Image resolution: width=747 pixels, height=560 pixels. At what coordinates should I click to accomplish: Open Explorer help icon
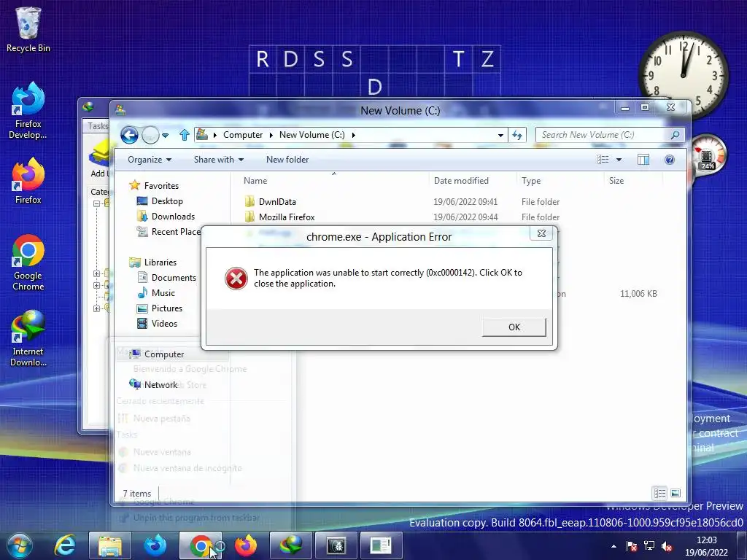tap(670, 160)
